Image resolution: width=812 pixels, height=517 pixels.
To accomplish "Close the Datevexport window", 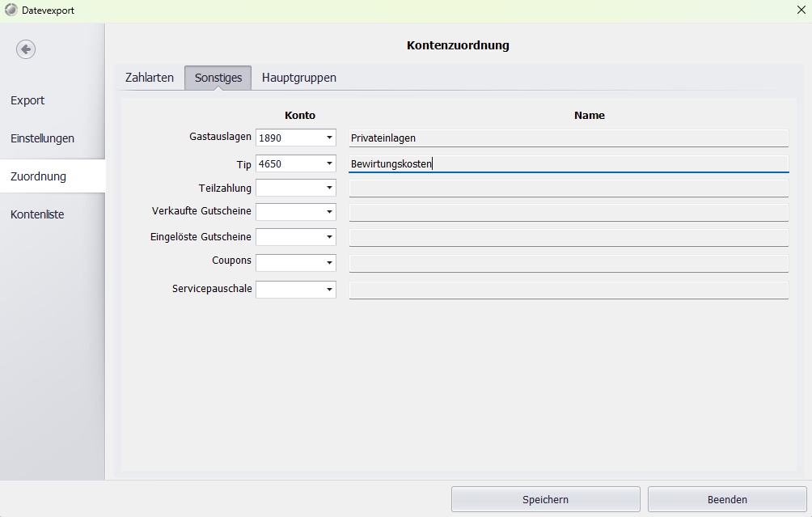I will [801, 11].
